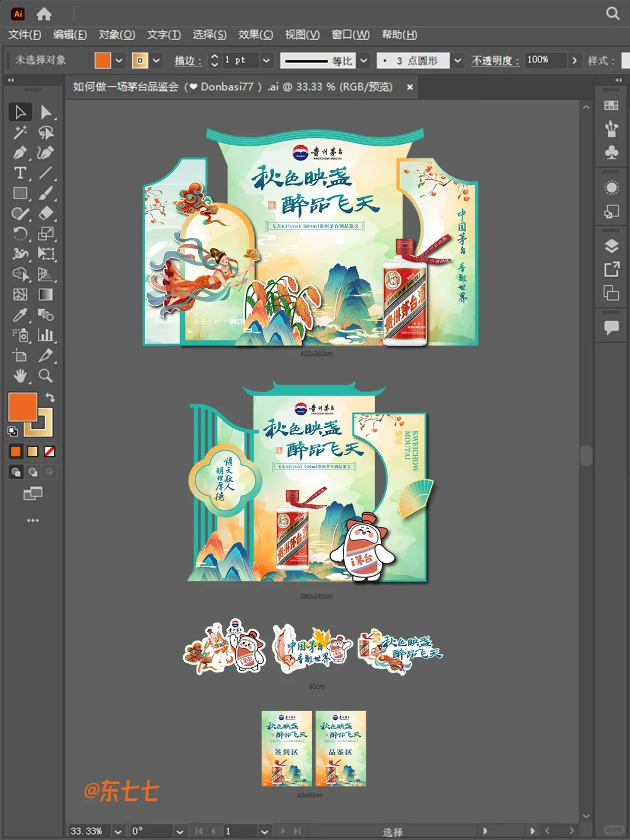This screenshot has width=630, height=840.
Task: Expand the opacity arrow
Action: 575,60
